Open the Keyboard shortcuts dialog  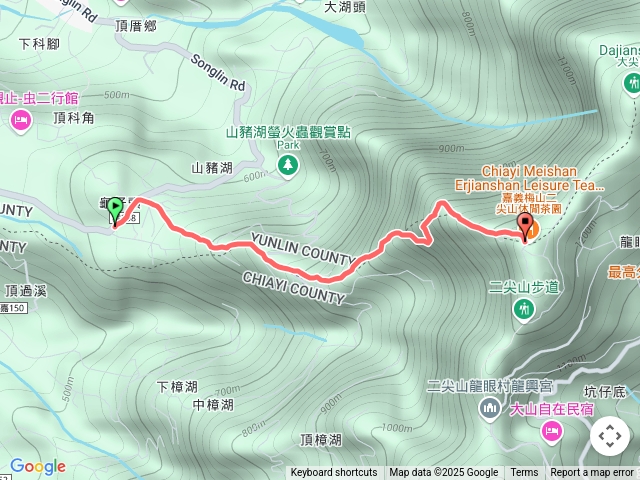(334, 473)
